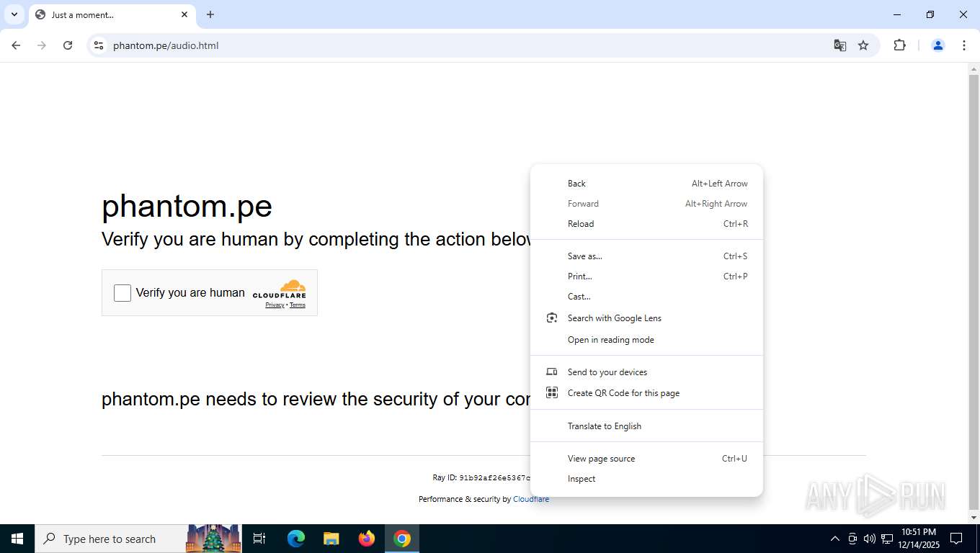Open the volume speaker icon
Image resolution: width=980 pixels, height=553 pixels.
point(870,539)
